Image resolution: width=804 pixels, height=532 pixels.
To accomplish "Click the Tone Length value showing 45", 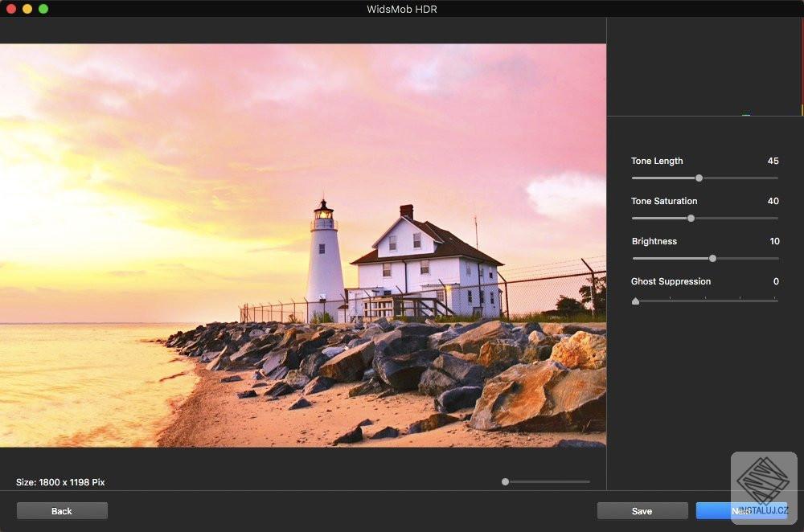I will pos(773,161).
